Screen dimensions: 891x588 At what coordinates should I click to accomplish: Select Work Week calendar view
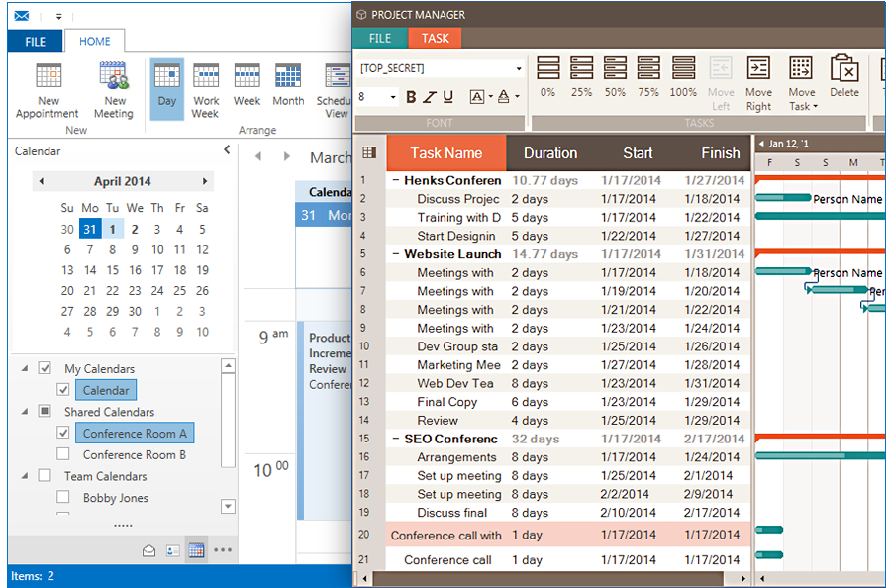click(x=206, y=90)
